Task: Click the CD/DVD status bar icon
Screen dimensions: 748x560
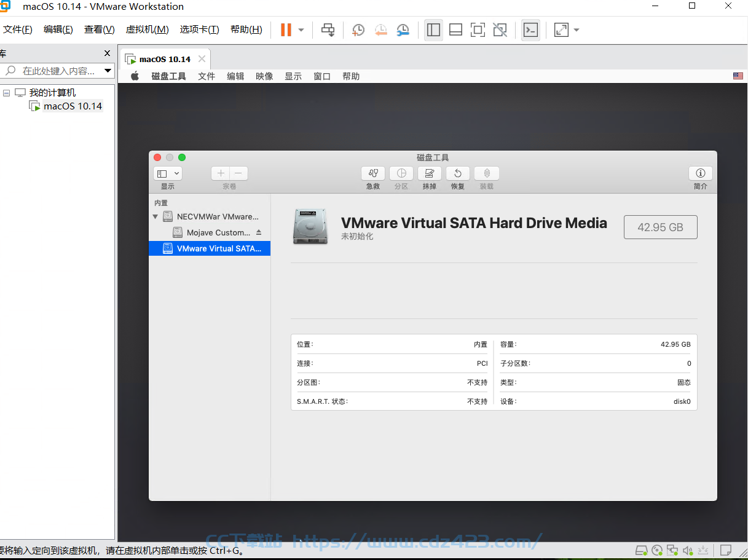Action: [x=657, y=550]
